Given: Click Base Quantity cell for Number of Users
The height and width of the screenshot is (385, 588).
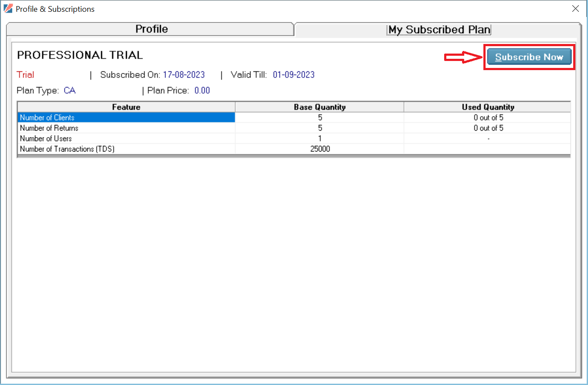Looking at the screenshot, I should pos(319,138).
